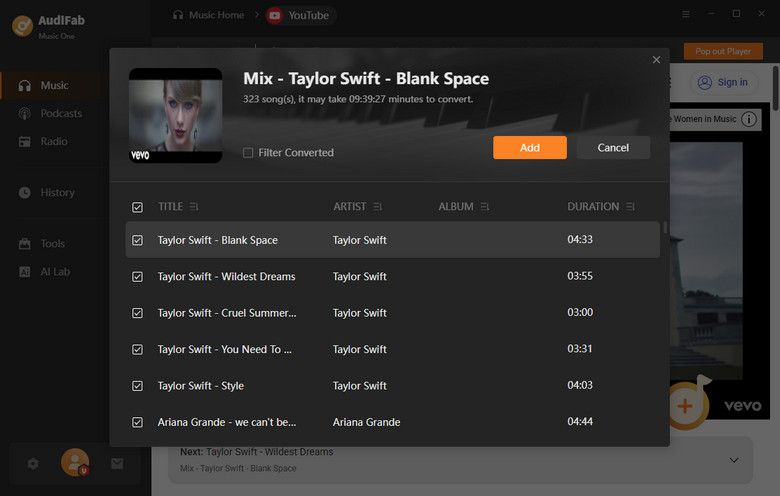Close the Mix playlist dialog
Screen dimensions: 780x496
tap(656, 60)
